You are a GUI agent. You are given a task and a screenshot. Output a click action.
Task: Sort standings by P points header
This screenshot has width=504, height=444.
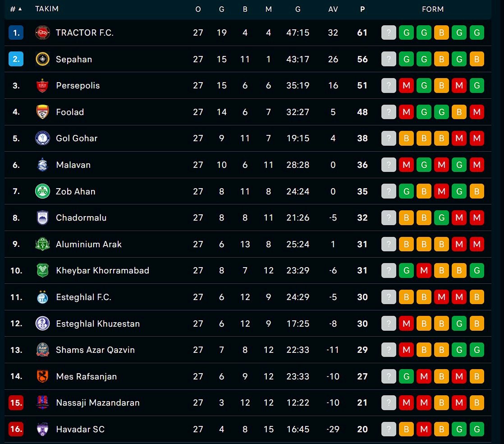(362, 9)
